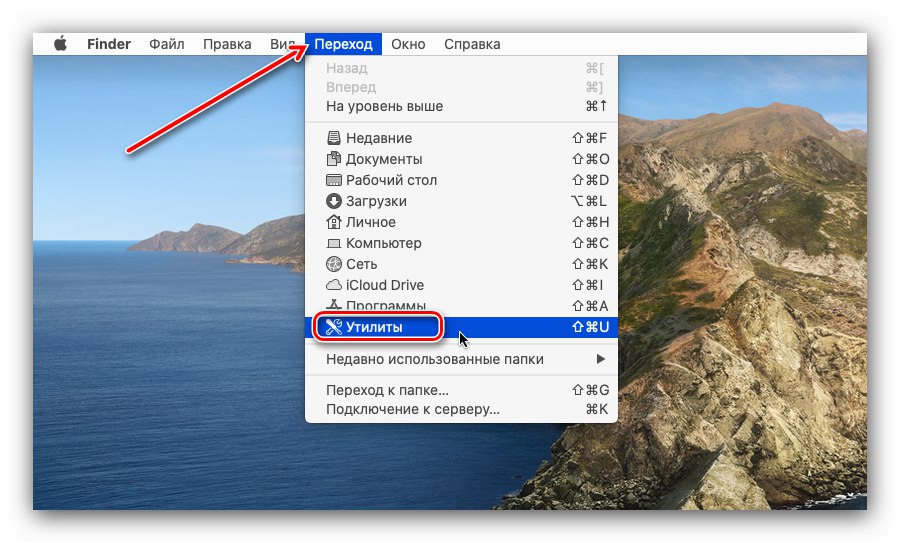Click the Личное home icon
This screenshot has height=543, width=900.
pos(333,222)
